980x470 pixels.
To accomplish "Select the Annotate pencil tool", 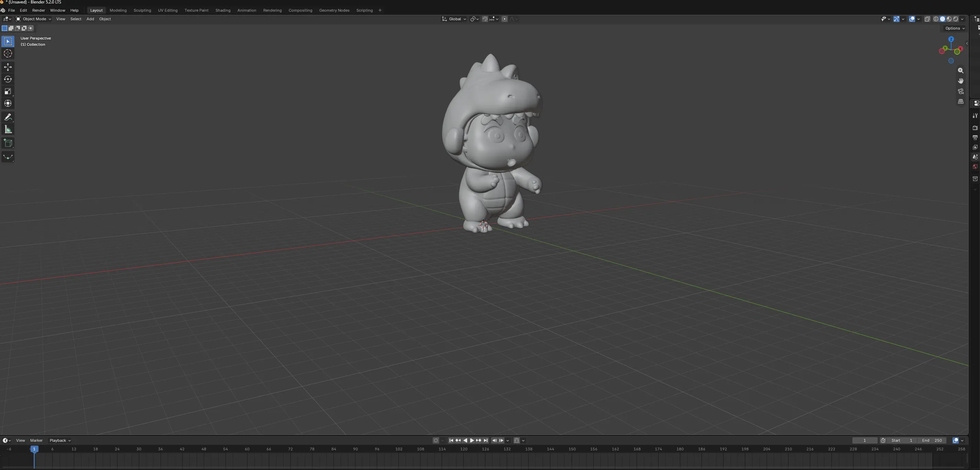I will pyautogui.click(x=8, y=117).
